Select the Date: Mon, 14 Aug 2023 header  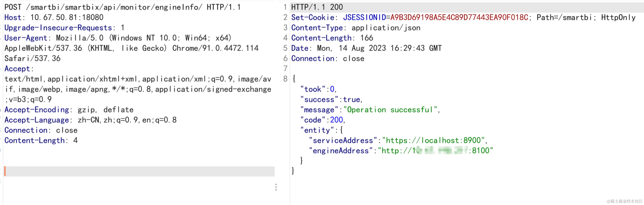(x=366, y=48)
